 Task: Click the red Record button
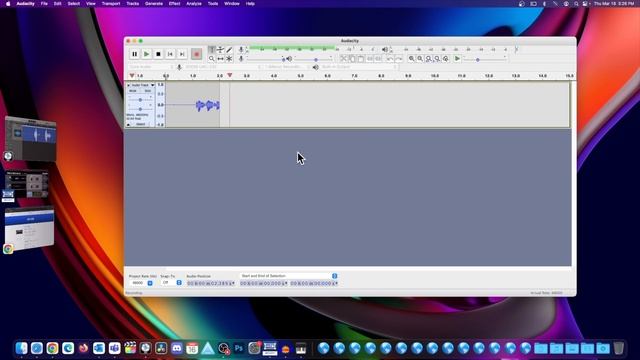tap(196, 54)
